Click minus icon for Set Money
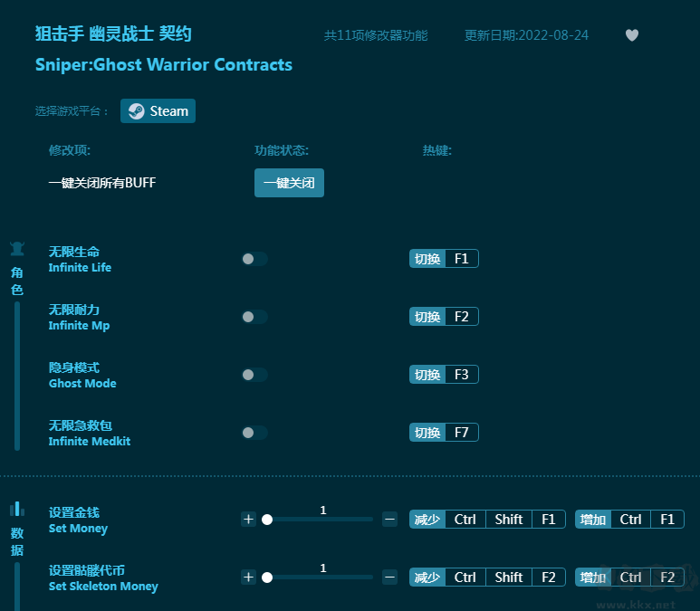700x611 pixels. [389, 519]
